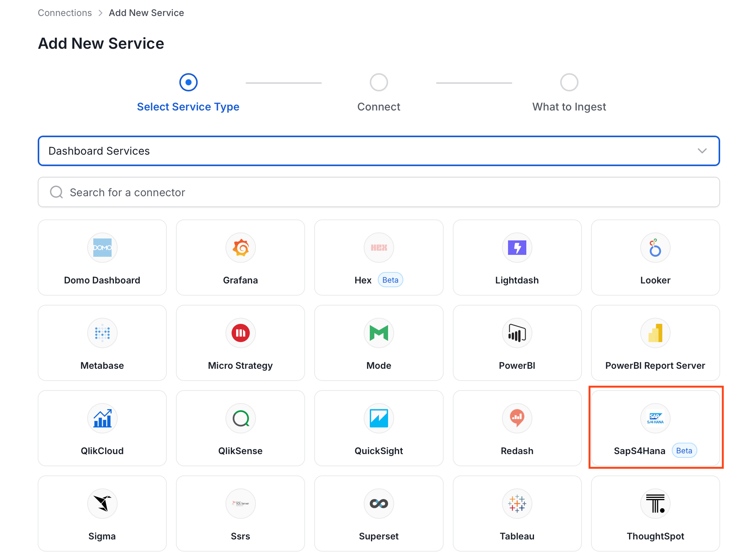Click the QuickSight card label
751x560 pixels.
[379, 451]
